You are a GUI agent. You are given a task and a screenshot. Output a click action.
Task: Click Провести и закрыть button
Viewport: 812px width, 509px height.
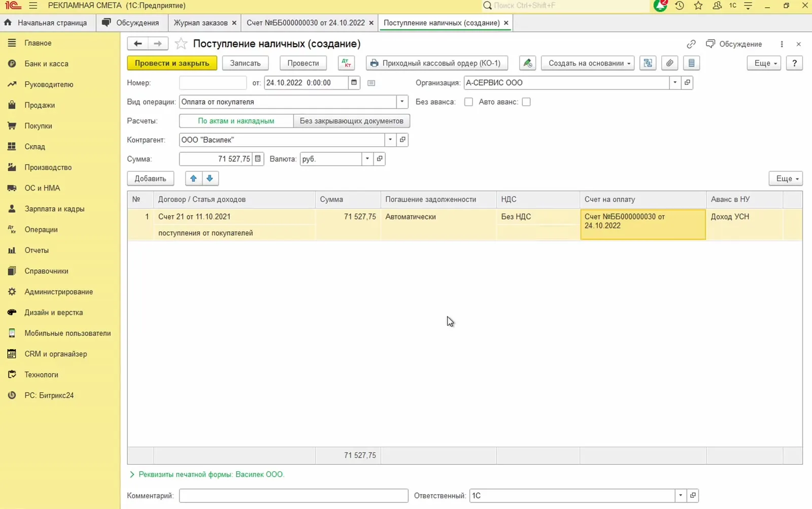[x=172, y=63]
